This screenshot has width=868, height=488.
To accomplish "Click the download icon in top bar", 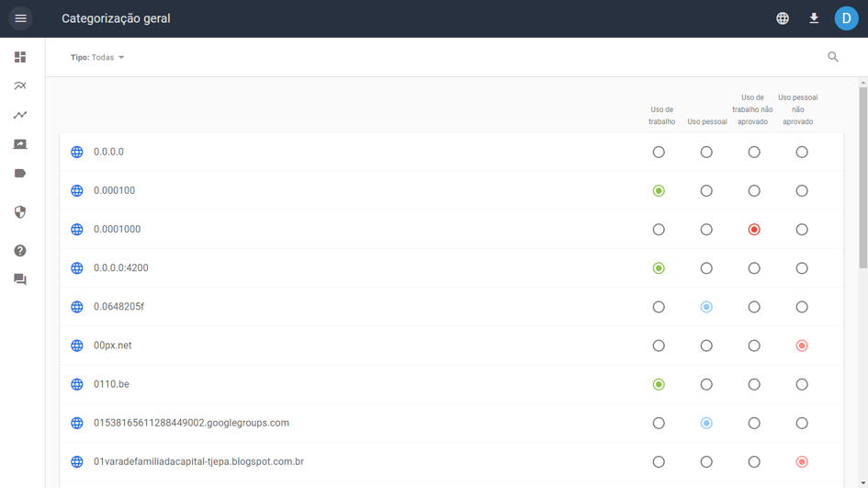I will 814,18.
